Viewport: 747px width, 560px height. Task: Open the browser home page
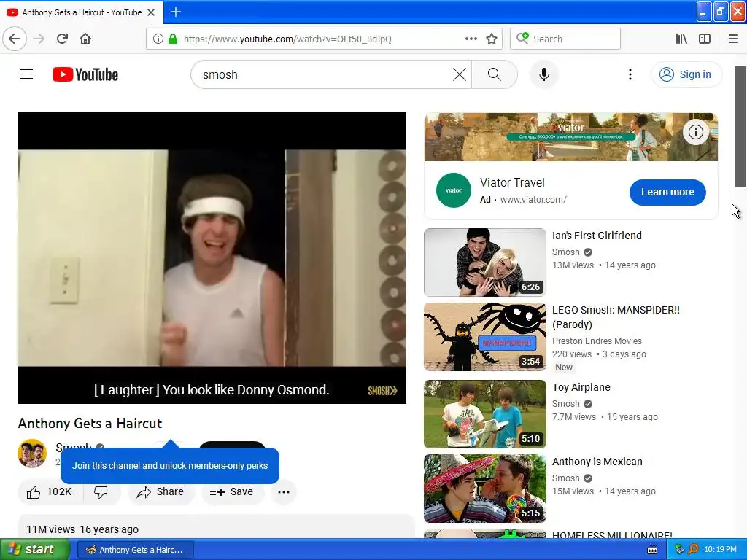pyautogui.click(x=85, y=39)
